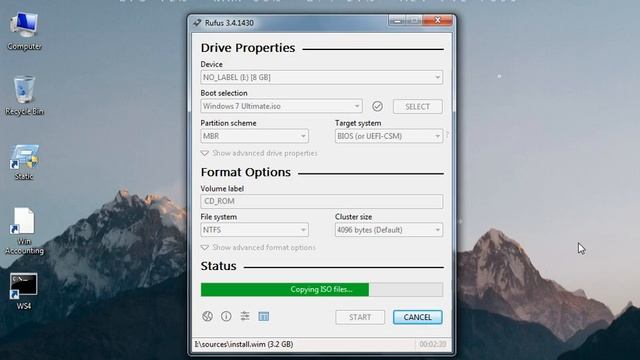This screenshot has height=360, width=640.
Task: Open Rufus application settings sliders icon
Action: (245, 316)
